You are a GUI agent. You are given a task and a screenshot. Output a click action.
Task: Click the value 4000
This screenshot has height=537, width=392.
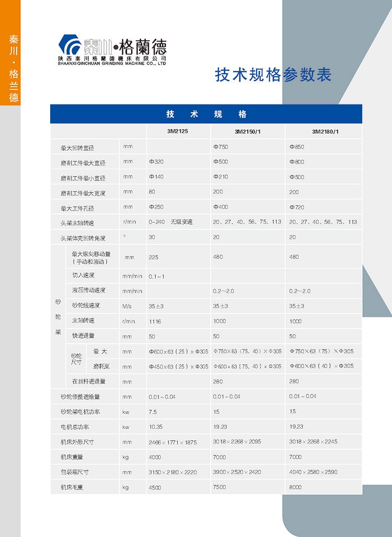coord(155,457)
